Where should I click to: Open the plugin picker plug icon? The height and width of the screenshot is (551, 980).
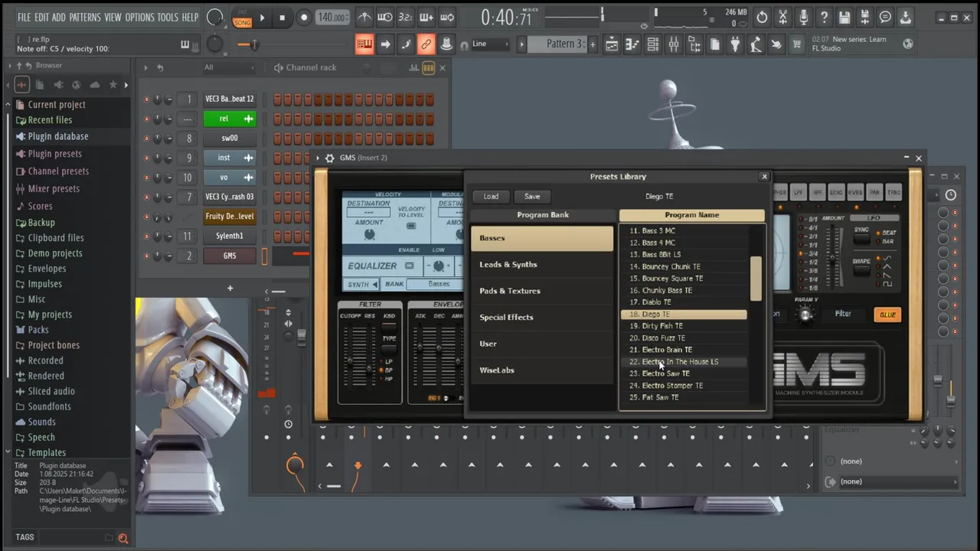(x=735, y=44)
